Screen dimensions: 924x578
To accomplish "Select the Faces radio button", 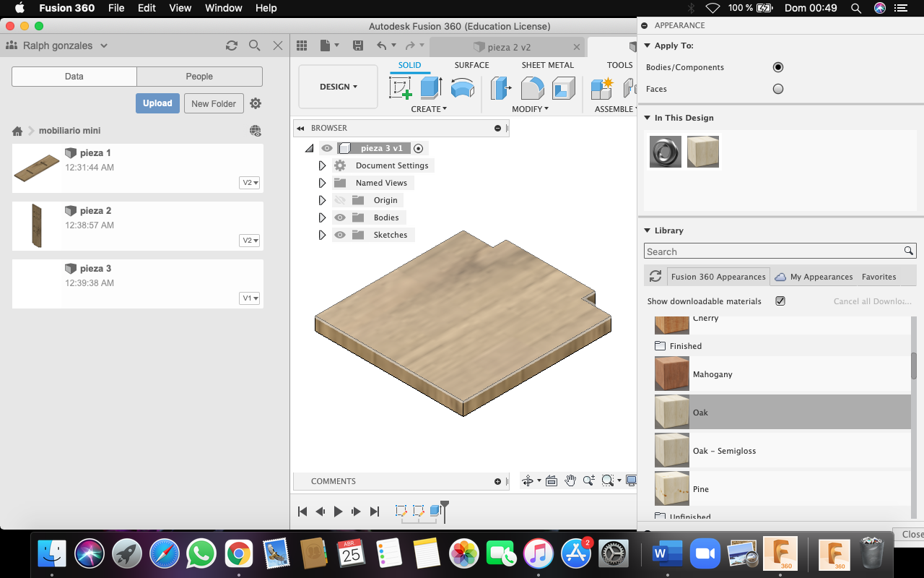I will [x=778, y=89].
